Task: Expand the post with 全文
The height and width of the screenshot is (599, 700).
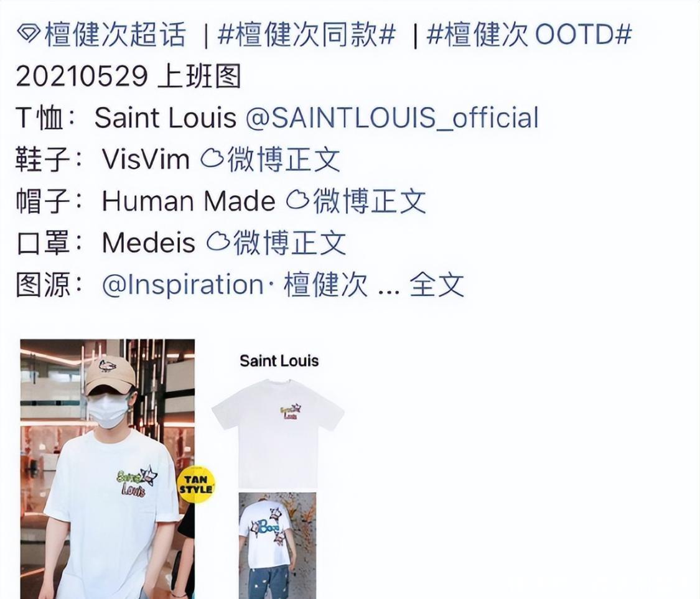Action: click(x=437, y=285)
